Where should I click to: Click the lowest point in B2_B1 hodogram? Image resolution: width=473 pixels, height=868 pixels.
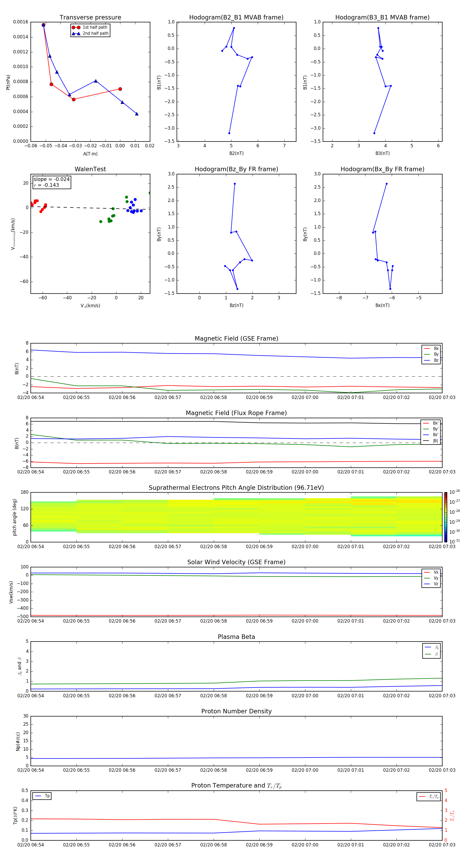click(229, 133)
